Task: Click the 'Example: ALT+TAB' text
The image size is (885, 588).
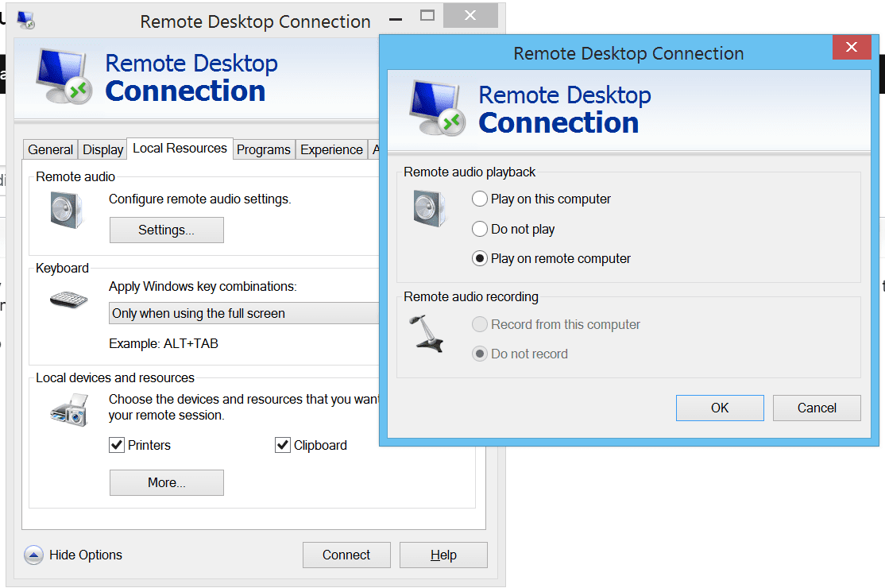Action: coord(164,343)
